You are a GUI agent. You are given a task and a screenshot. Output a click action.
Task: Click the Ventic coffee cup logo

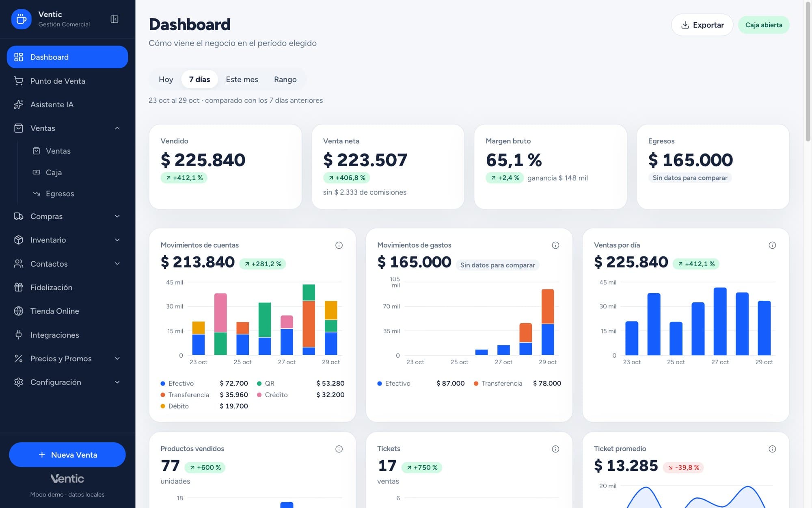coord(22,19)
